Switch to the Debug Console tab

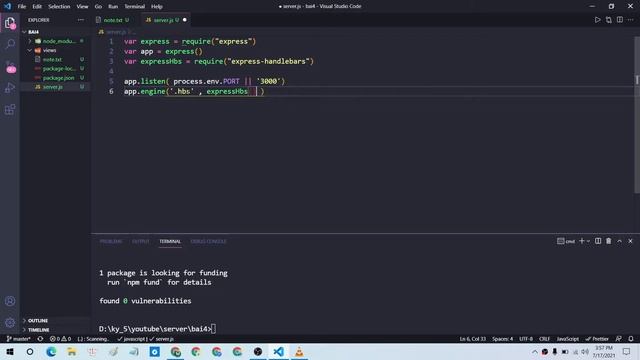(x=208, y=241)
